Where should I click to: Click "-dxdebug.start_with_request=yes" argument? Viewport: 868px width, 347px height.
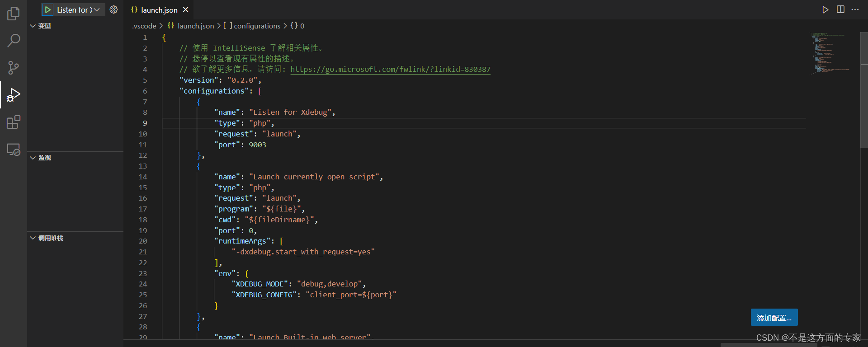[x=303, y=252]
